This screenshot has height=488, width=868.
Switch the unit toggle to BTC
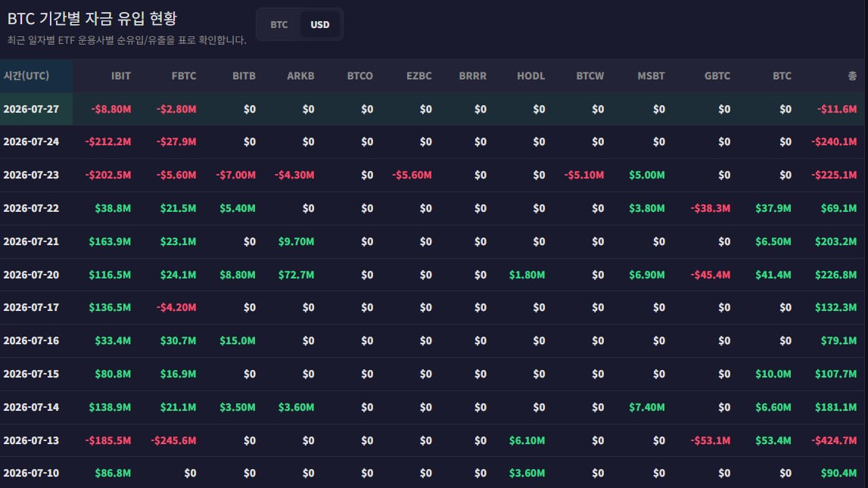pos(279,24)
